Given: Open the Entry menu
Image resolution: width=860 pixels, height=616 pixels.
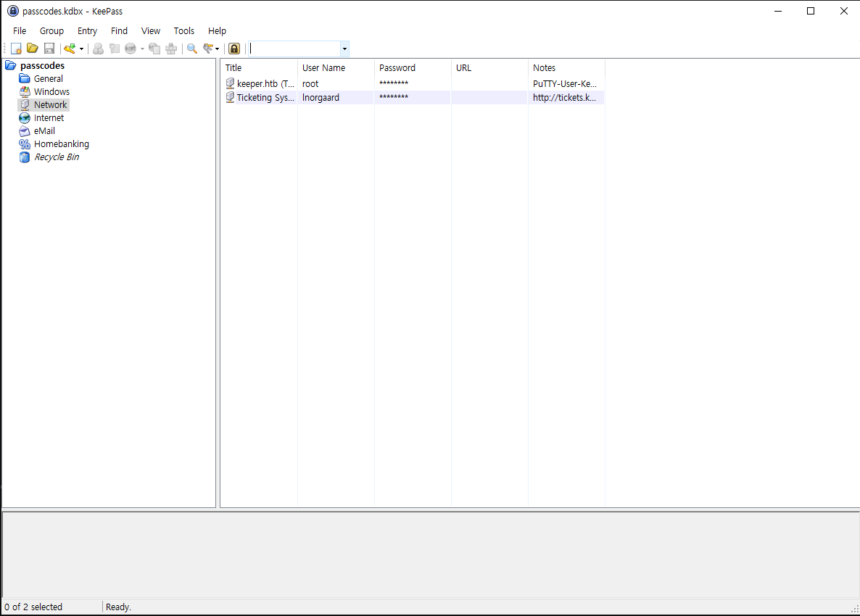Looking at the screenshot, I should click(87, 30).
